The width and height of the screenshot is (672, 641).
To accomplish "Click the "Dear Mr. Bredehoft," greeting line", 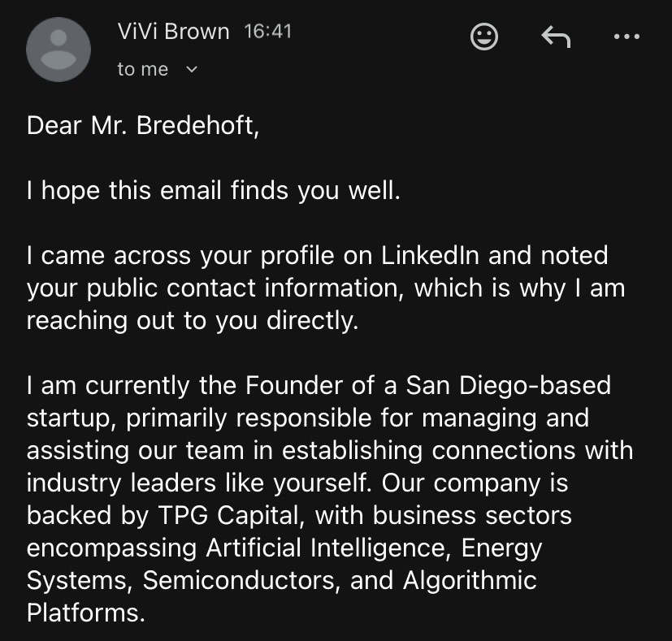I will (143, 126).
